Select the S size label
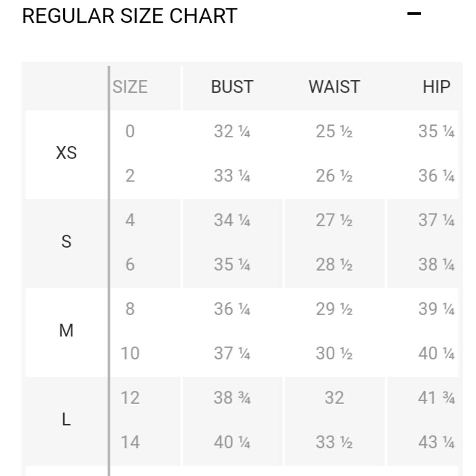The image size is (476, 476). click(x=66, y=242)
